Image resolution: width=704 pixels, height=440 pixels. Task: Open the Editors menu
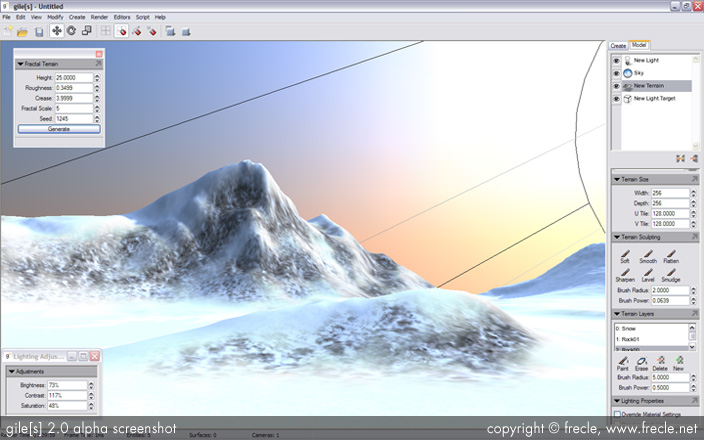122,17
